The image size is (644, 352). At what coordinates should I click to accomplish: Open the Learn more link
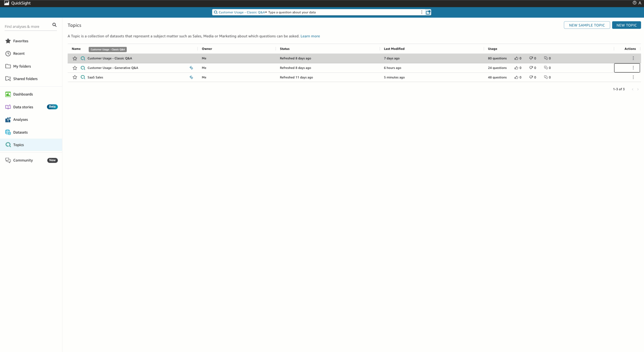(x=310, y=36)
